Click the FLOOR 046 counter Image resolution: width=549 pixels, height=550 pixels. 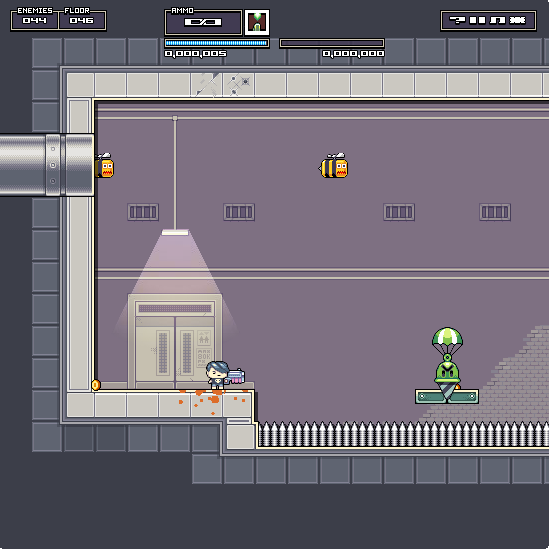pos(82,19)
